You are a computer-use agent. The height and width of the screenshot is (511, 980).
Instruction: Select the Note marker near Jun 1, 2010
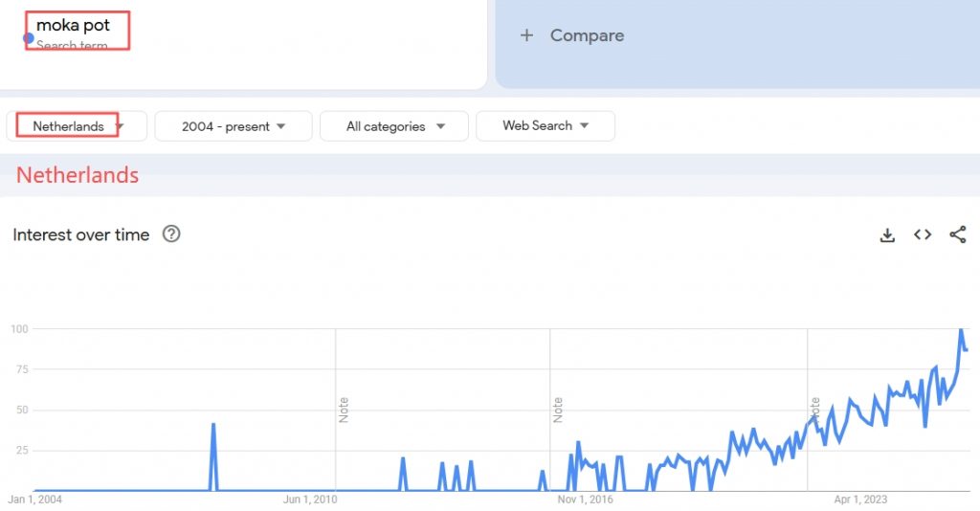click(343, 410)
